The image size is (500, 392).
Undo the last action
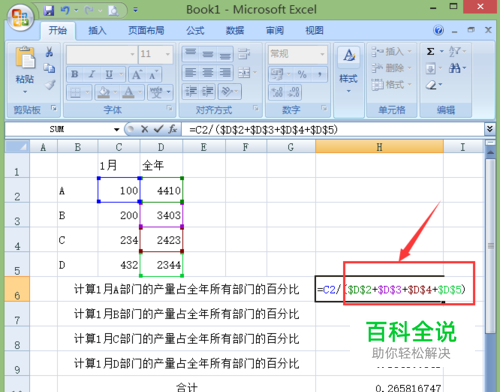(x=65, y=10)
